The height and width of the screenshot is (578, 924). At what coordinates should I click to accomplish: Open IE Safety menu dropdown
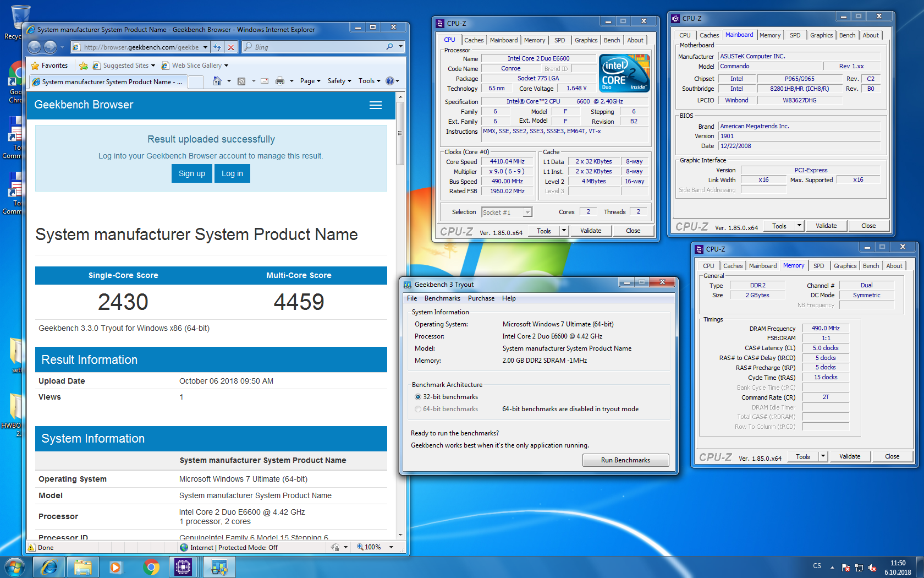339,81
